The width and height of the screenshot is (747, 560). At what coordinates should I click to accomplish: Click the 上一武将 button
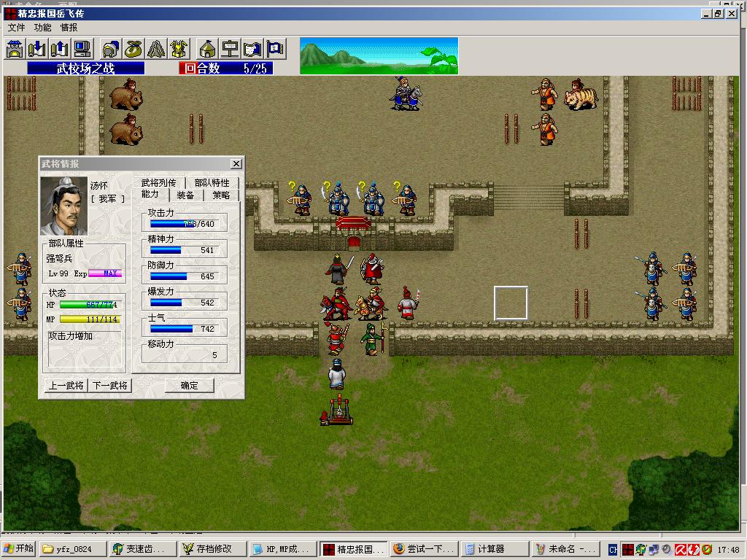tap(66, 385)
